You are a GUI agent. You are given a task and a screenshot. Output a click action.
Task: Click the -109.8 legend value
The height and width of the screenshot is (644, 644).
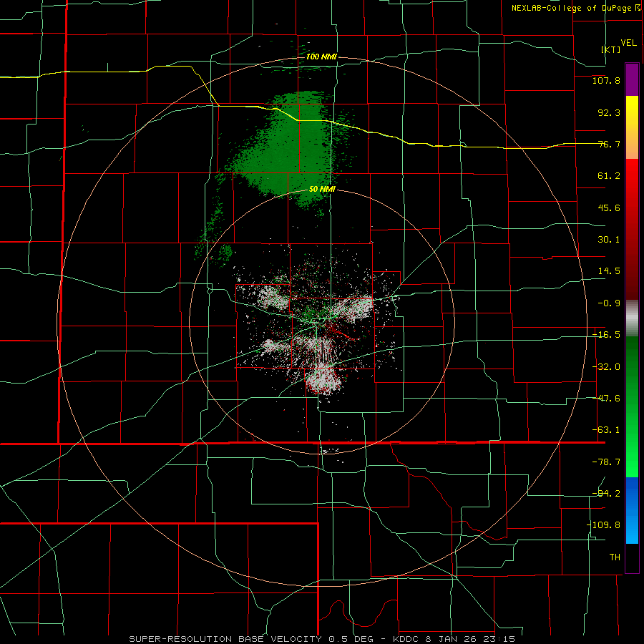click(x=603, y=525)
